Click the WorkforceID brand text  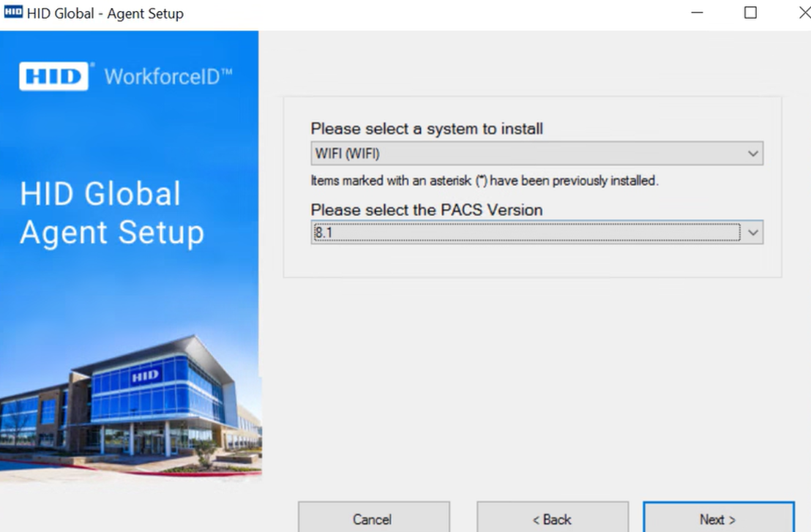168,77
